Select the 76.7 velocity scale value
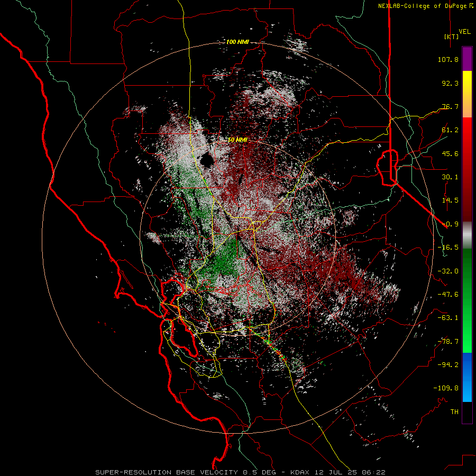This screenshot has height=476, width=476. (450, 106)
